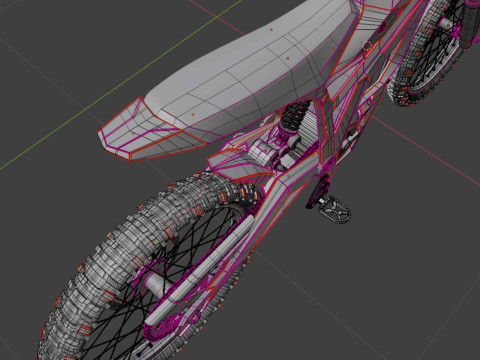480x360 pixels.
Task: Click the foot peg on the bike
Action: pyautogui.click(x=335, y=209)
